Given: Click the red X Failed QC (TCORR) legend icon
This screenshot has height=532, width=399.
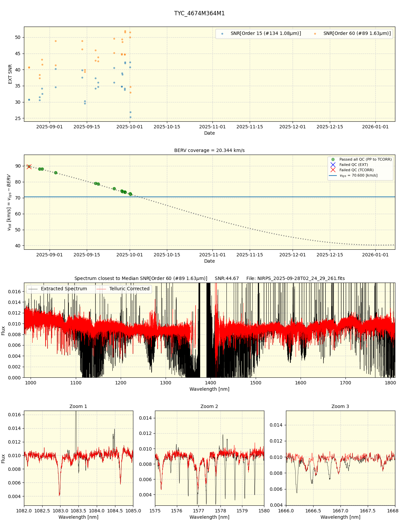Looking at the screenshot, I should coord(333,170).
